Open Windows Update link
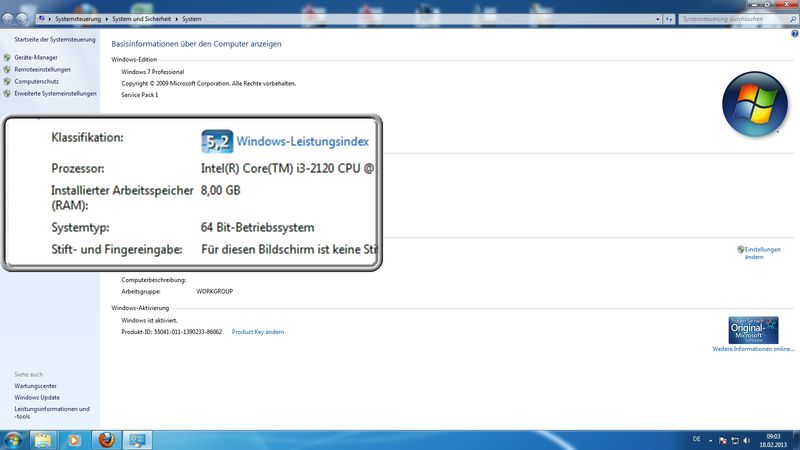This screenshot has width=800, height=450. [37, 397]
